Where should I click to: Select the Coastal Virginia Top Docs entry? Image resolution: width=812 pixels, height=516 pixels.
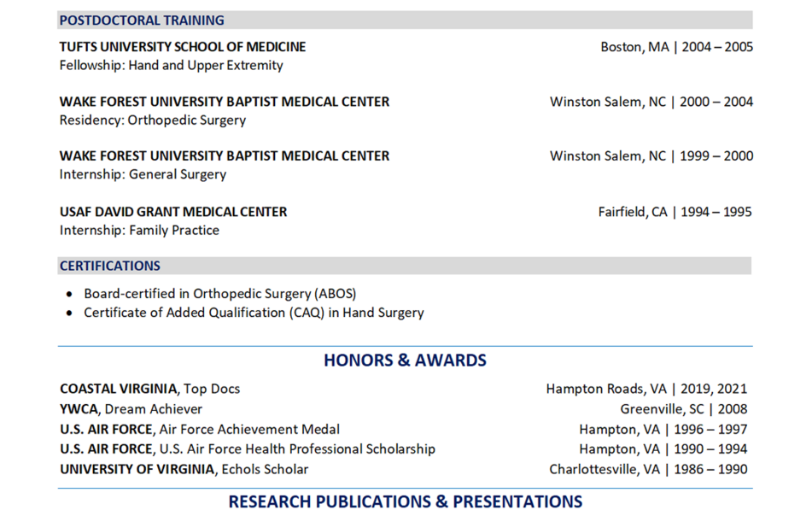coord(149,389)
